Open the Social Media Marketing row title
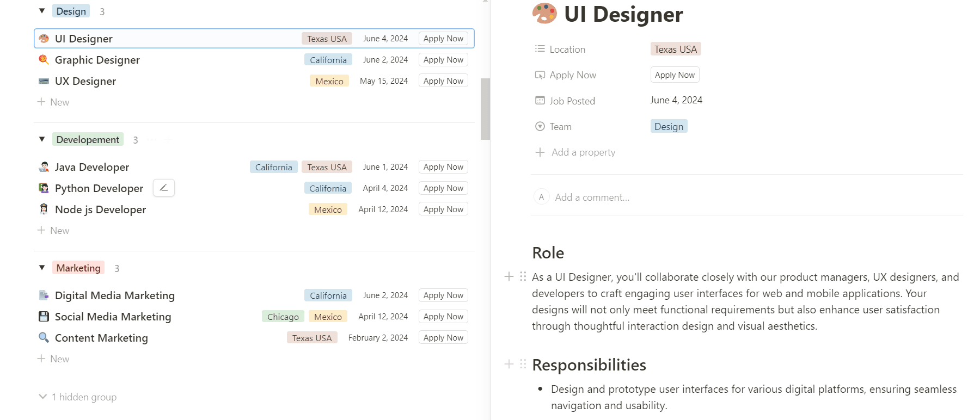The width and height of the screenshot is (980, 420). click(x=113, y=317)
